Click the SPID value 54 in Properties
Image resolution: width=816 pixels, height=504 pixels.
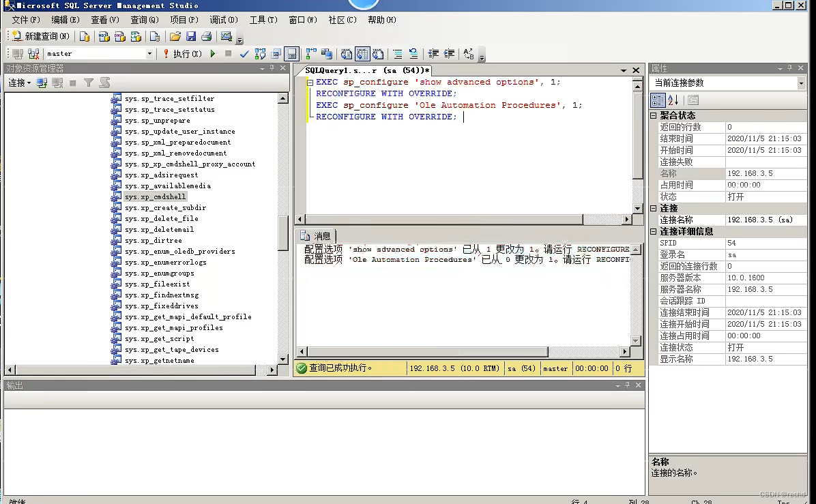pos(766,243)
